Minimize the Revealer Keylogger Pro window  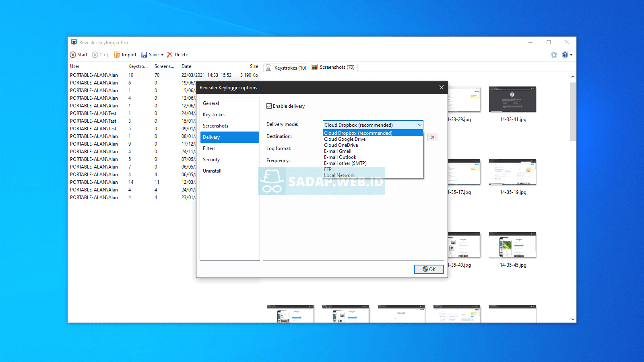(x=530, y=42)
